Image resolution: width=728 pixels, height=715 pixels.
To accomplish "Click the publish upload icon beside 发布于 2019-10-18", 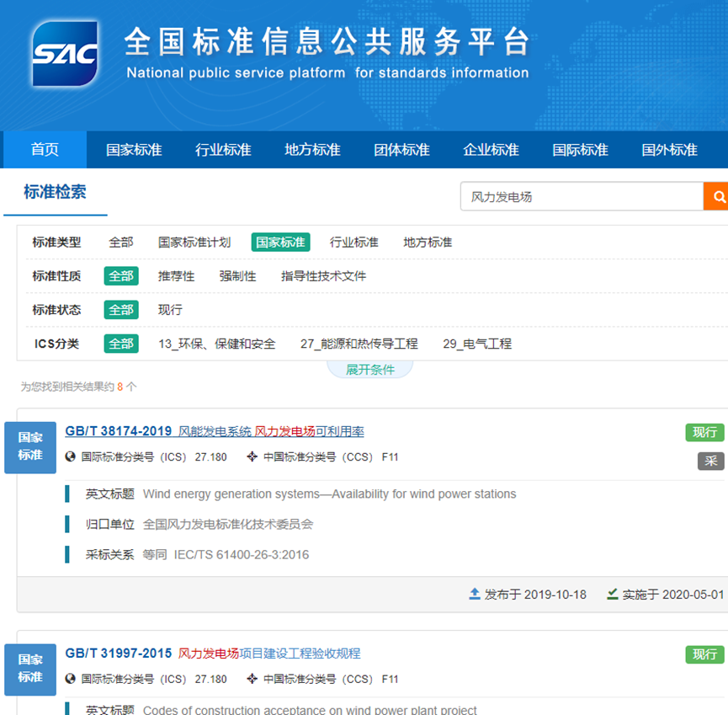I will pyautogui.click(x=475, y=594).
